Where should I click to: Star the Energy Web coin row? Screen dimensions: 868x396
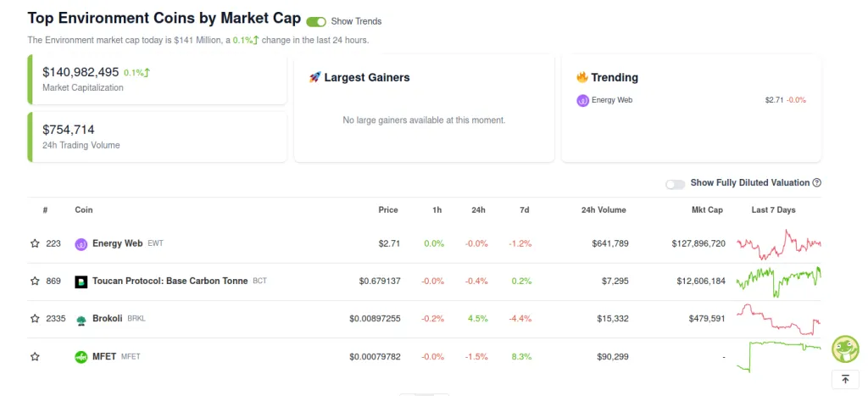[x=35, y=243]
